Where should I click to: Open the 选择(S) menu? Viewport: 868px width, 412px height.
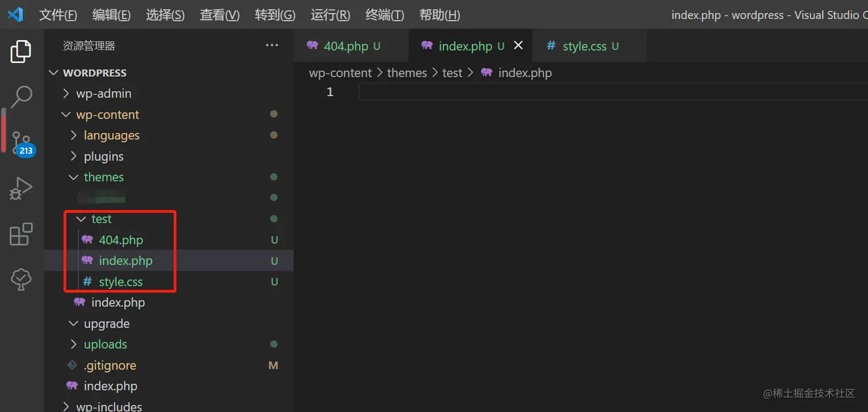coord(165,15)
